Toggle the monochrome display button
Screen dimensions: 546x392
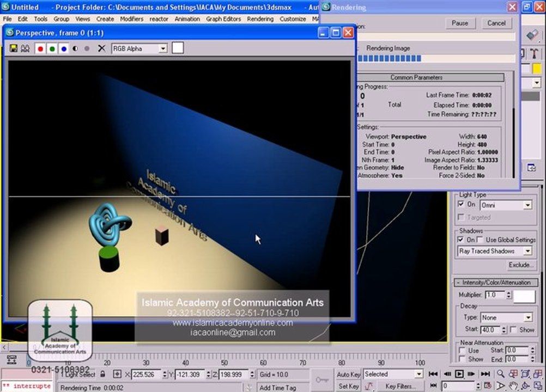click(87, 48)
